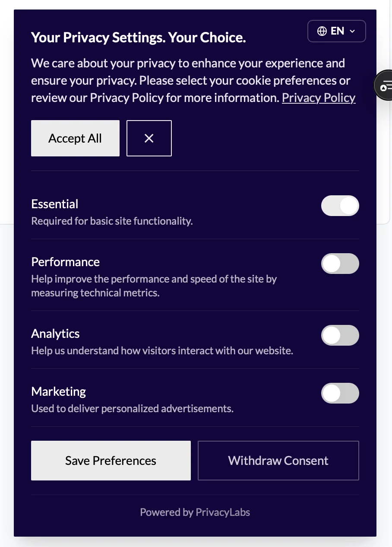Click the Powered by PrivacyLabs footer text
Viewport: 392px width, 547px height.
pos(195,512)
